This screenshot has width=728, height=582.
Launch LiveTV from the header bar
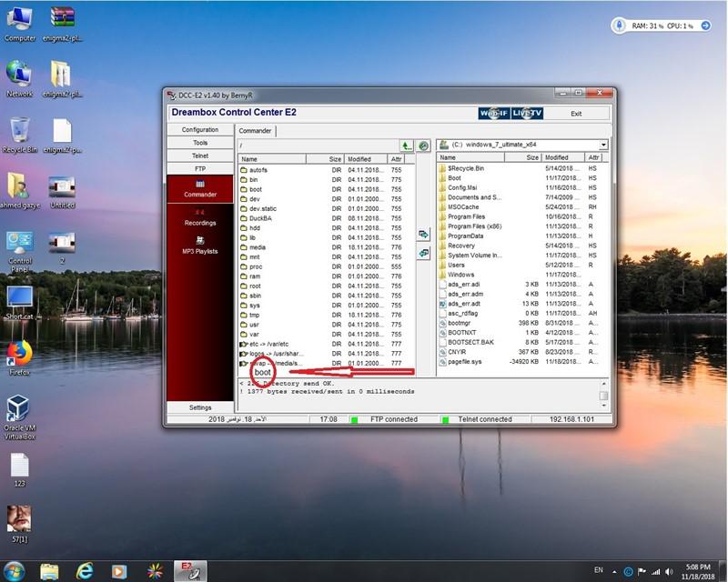point(527,114)
